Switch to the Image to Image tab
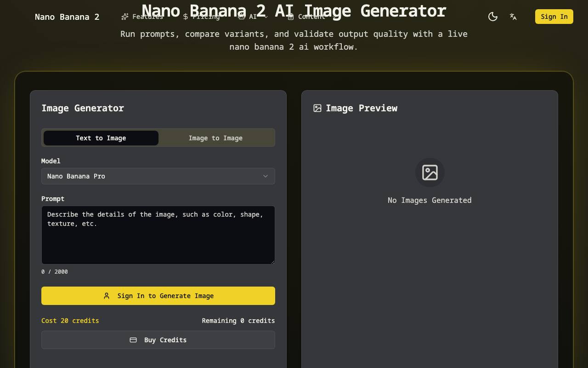Screen dimensions: 588x368 pos(215,138)
